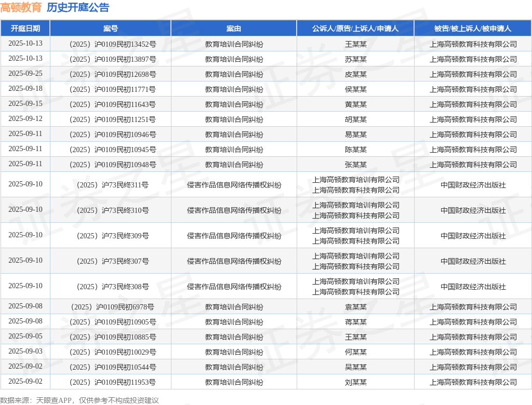Select case number (2025)沪0109民初10905号
The width and height of the screenshot is (532, 405).
tap(113, 322)
